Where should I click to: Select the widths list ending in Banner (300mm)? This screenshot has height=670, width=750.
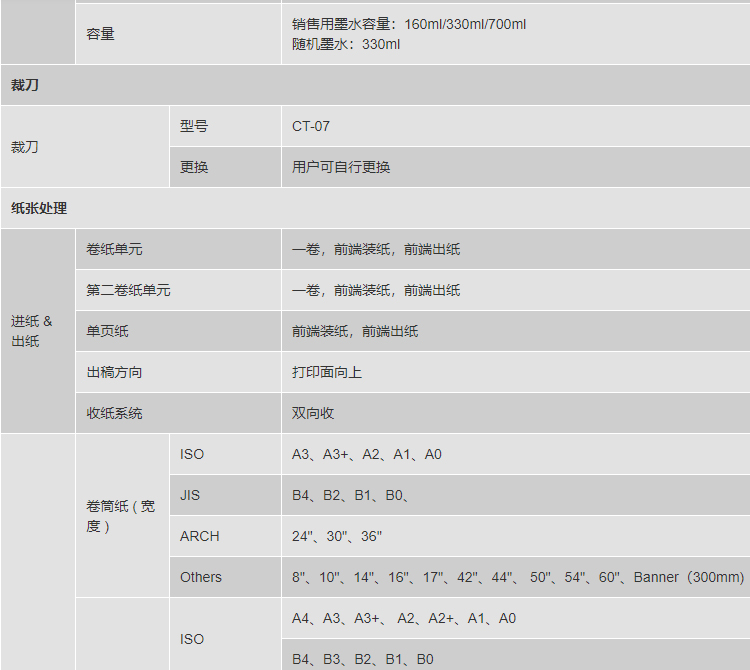click(x=518, y=577)
